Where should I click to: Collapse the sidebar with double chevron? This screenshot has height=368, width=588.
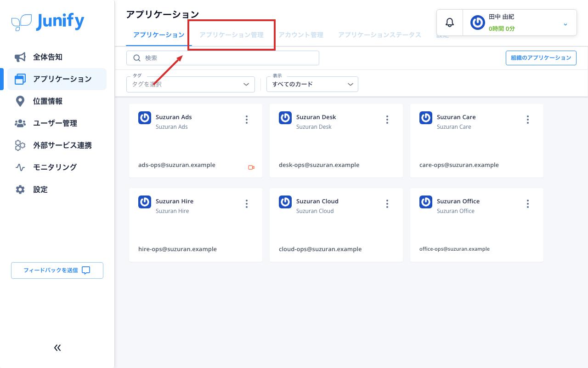point(57,348)
